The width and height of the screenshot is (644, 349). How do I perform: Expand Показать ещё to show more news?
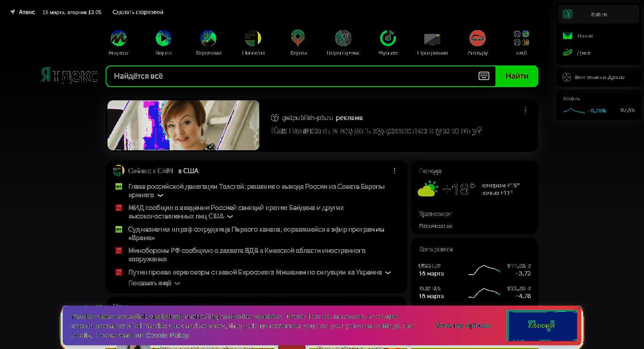pos(154,283)
